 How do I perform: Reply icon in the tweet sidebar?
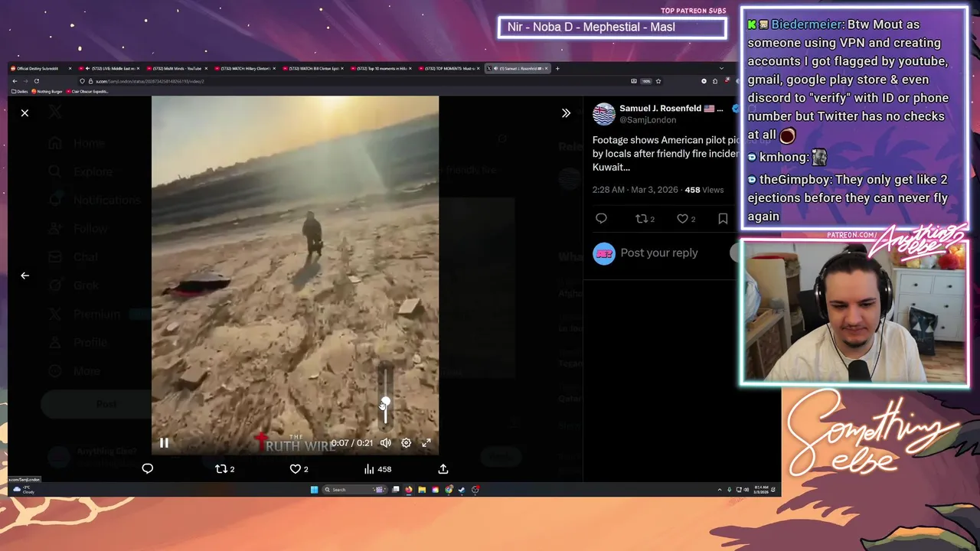pos(601,219)
